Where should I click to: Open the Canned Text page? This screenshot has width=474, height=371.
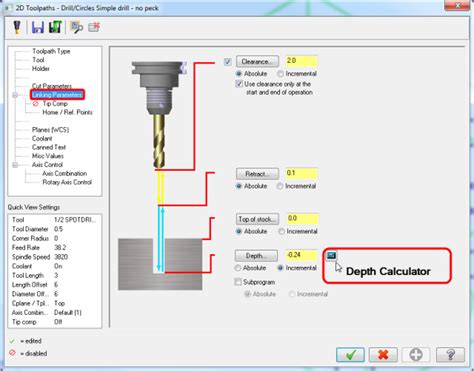49,147
